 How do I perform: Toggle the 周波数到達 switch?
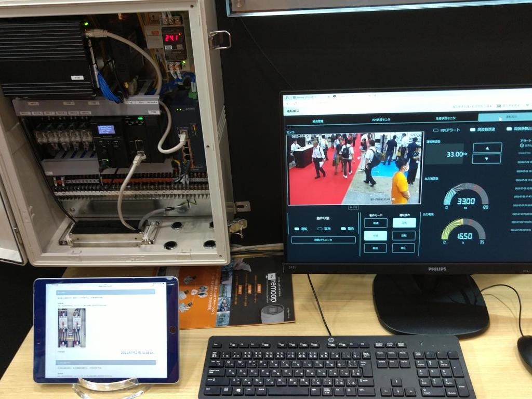pos(472,130)
